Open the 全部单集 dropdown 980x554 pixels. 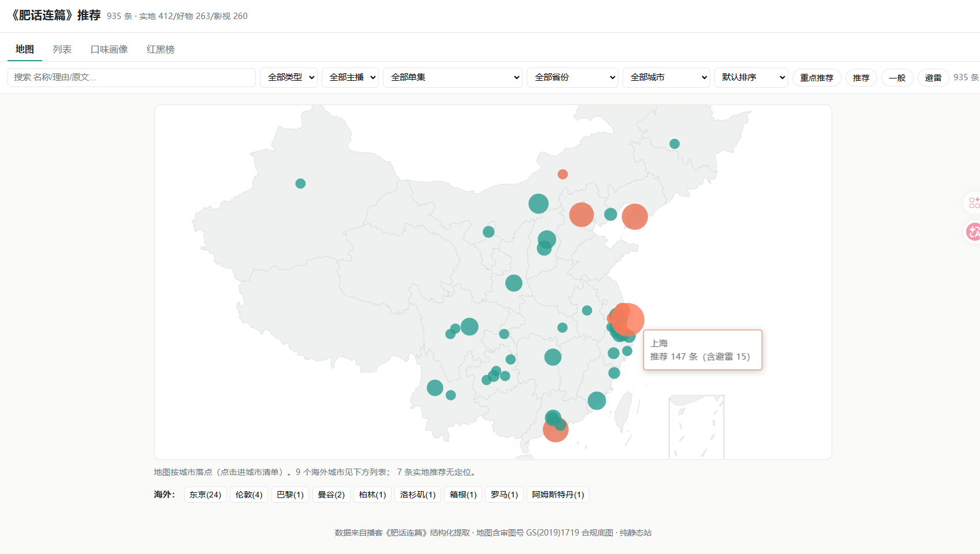(x=453, y=77)
